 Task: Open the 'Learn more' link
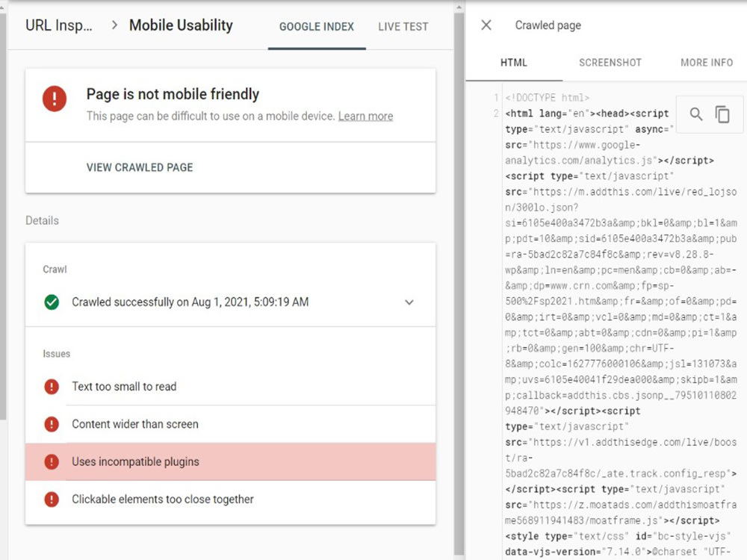tap(365, 116)
